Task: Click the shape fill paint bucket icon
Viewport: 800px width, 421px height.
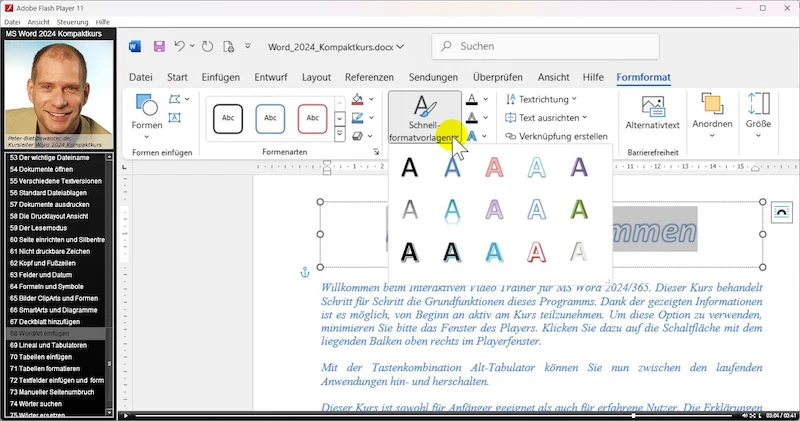Action: point(358,99)
